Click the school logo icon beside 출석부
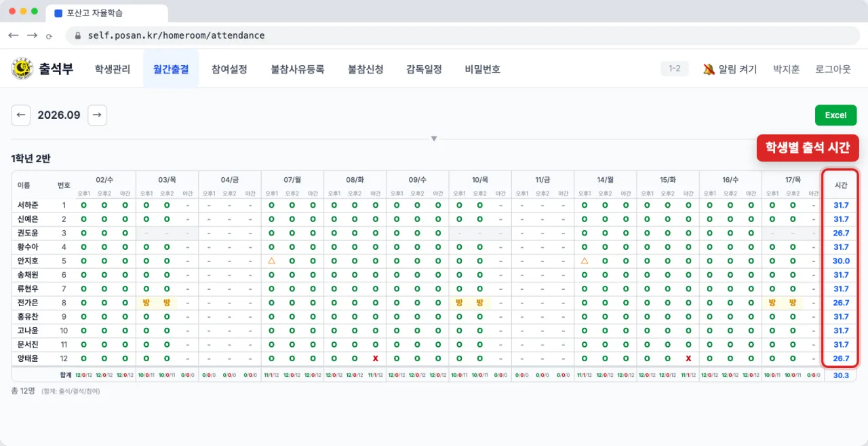 [x=22, y=69]
